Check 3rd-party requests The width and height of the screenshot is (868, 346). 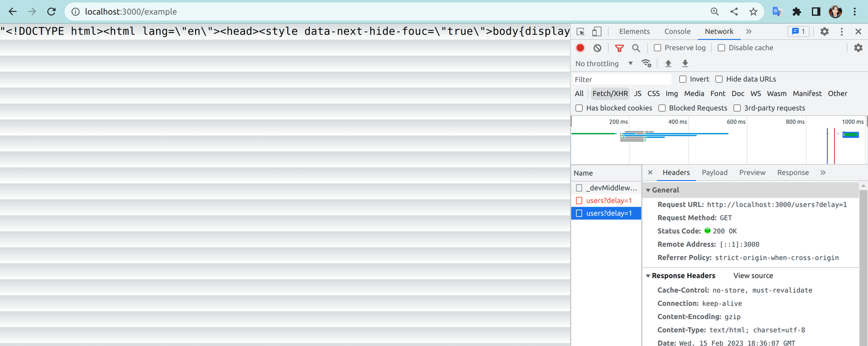[x=737, y=108]
